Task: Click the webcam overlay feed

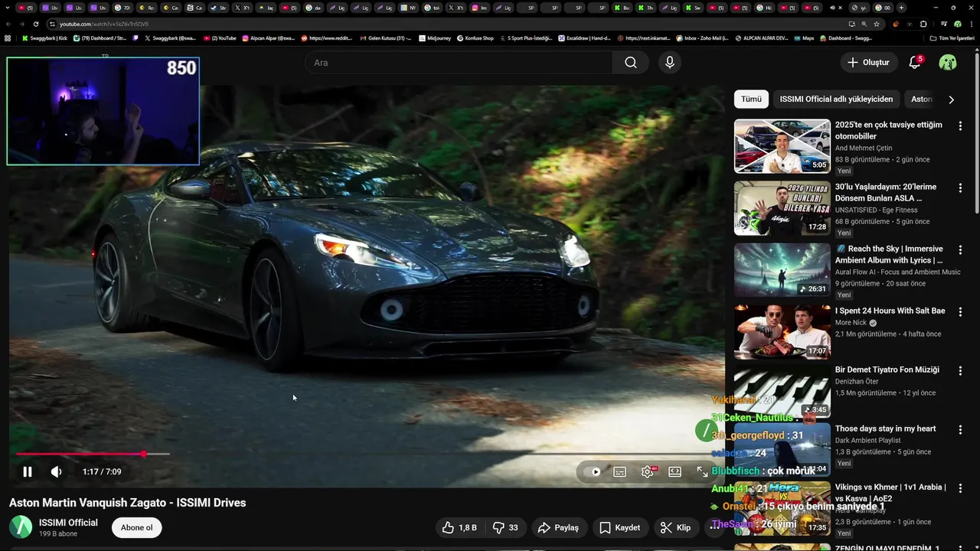Action: (x=103, y=111)
